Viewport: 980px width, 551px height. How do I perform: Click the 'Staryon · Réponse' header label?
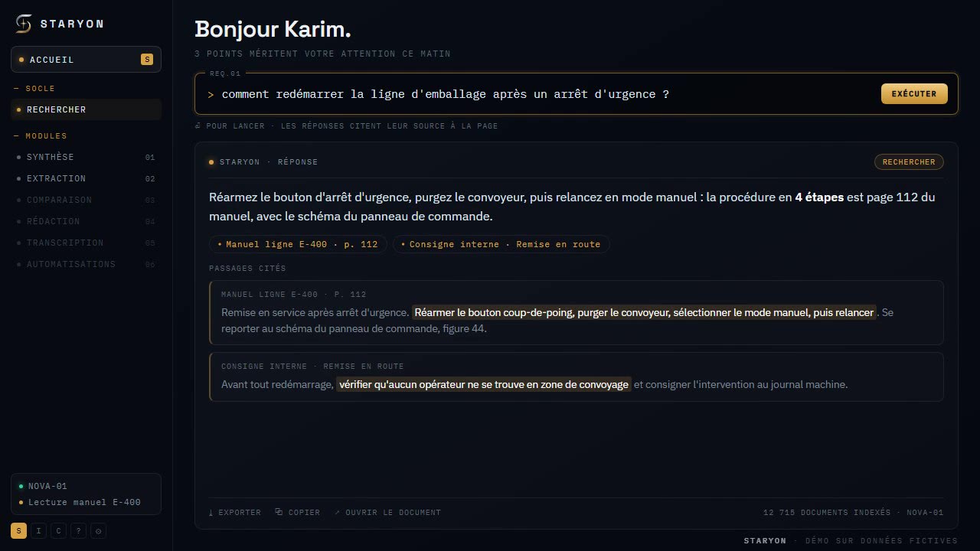(269, 162)
